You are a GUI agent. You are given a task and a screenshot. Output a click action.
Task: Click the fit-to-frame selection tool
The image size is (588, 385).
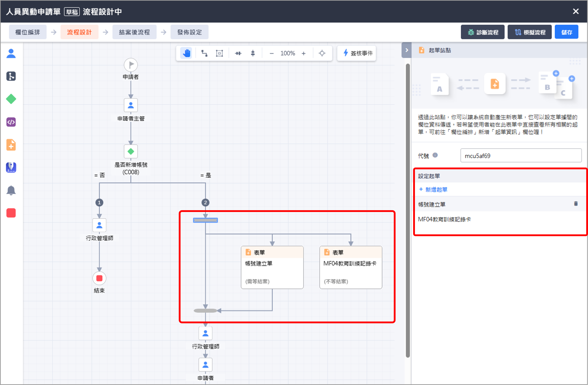219,53
